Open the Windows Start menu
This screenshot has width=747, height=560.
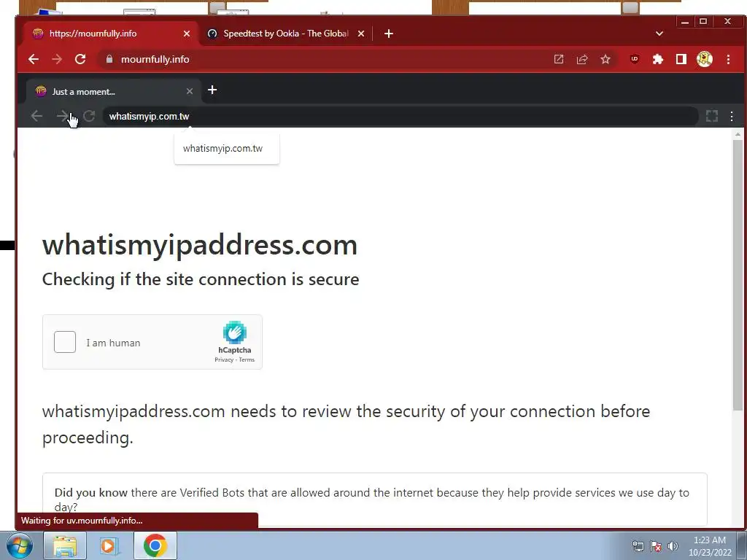20,545
